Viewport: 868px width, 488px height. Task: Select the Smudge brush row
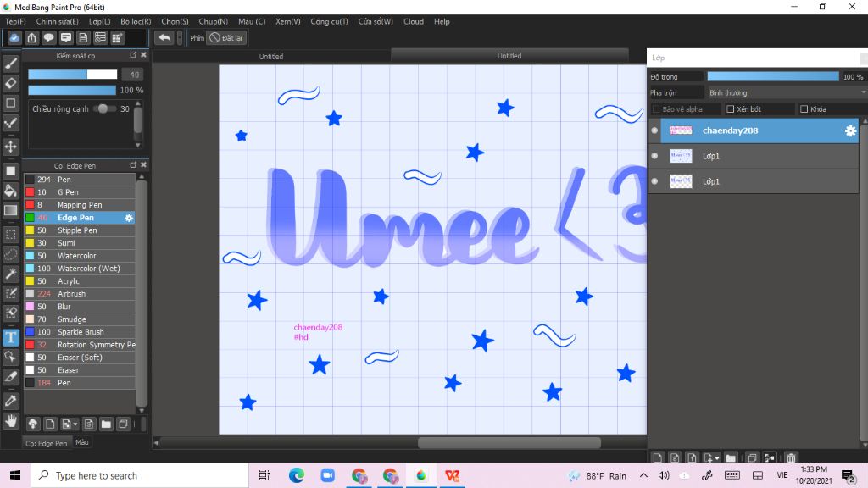pyautogui.click(x=80, y=319)
